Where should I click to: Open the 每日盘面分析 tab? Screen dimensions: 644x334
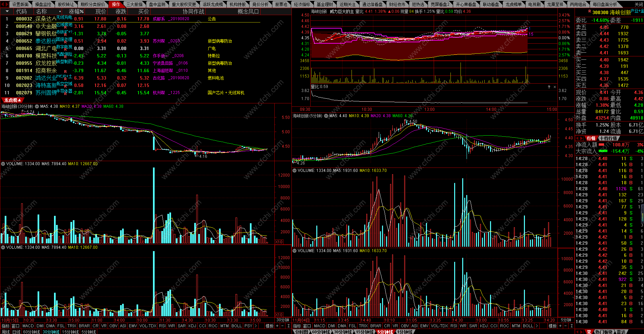[605, 4]
